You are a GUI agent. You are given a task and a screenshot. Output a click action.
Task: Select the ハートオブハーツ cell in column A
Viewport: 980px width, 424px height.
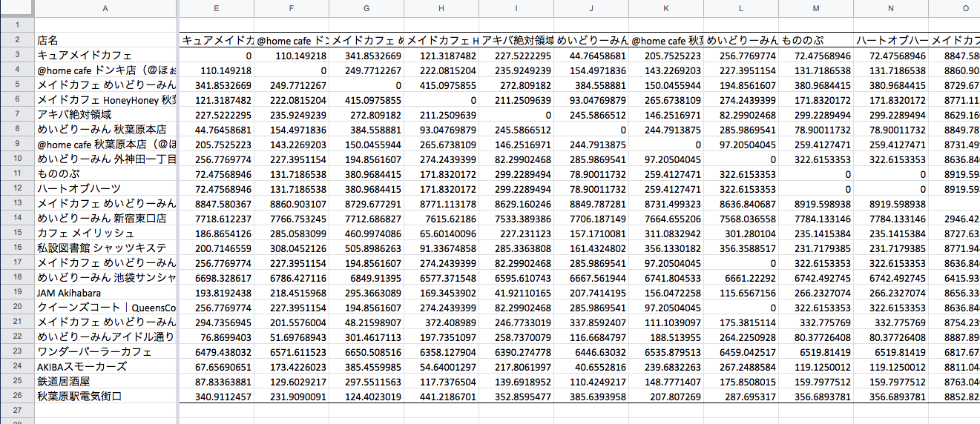click(x=105, y=188)
